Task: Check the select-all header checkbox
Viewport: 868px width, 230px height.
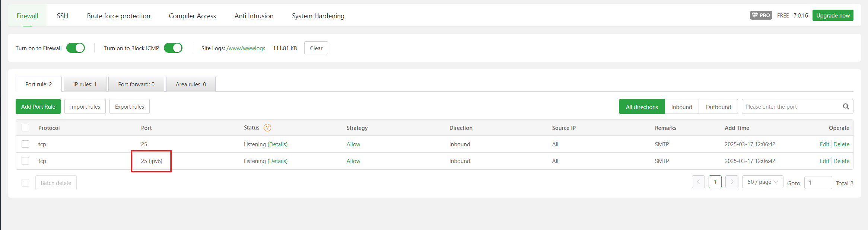Action: [25, 128]
